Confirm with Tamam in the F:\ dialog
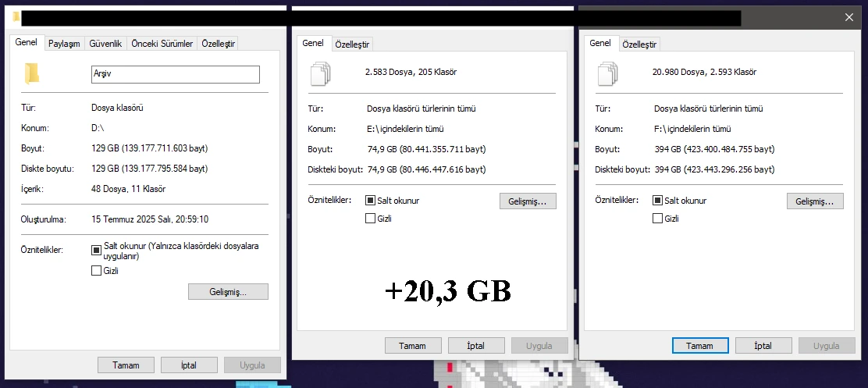The width and height of the screenshot is (868, 388). point(699,346)
